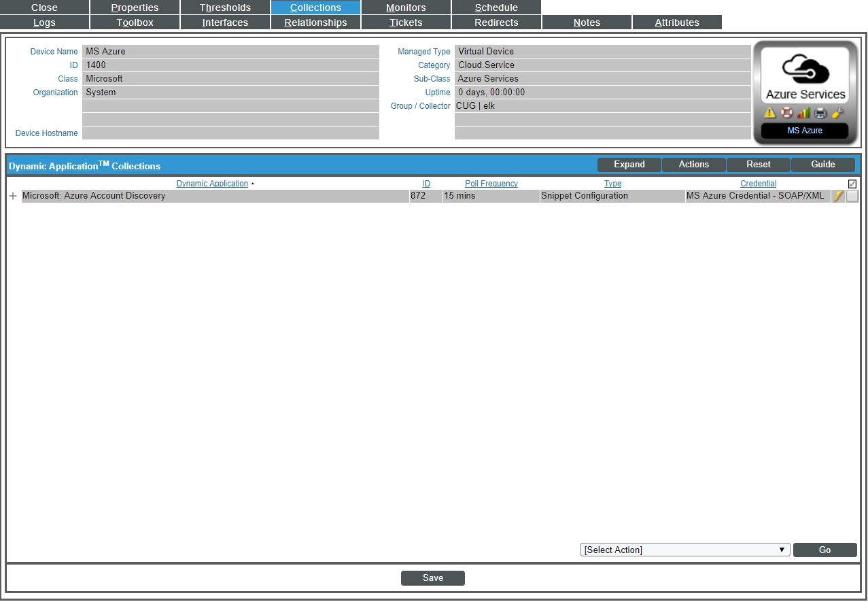Viewport: 868px width, 602px height.
Task: Open device tickets via the lifesaver icon
Action: [786, 112]
